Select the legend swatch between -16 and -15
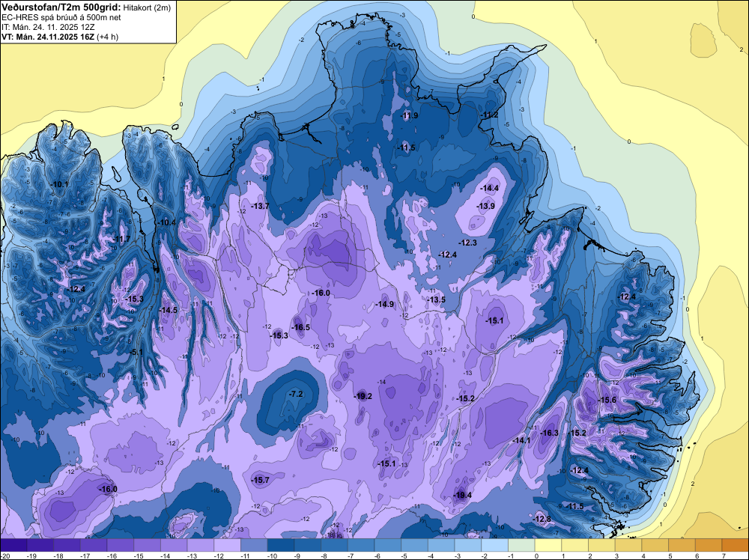 pos(121,545)
